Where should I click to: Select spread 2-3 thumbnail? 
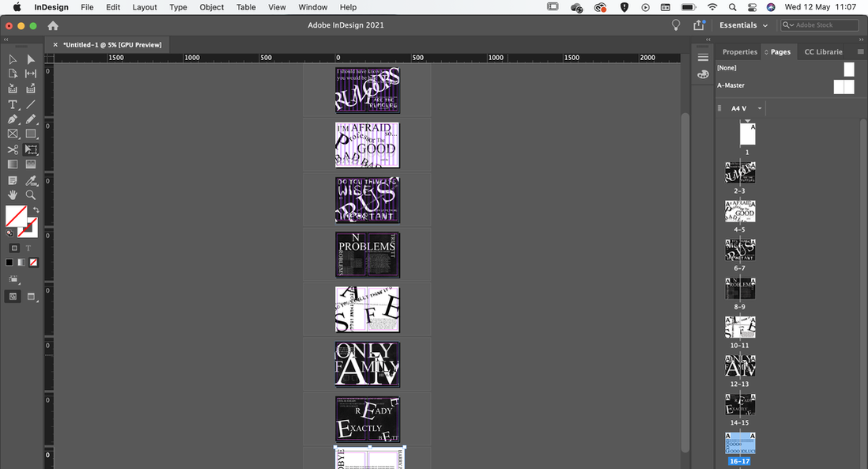coord(740,172)
